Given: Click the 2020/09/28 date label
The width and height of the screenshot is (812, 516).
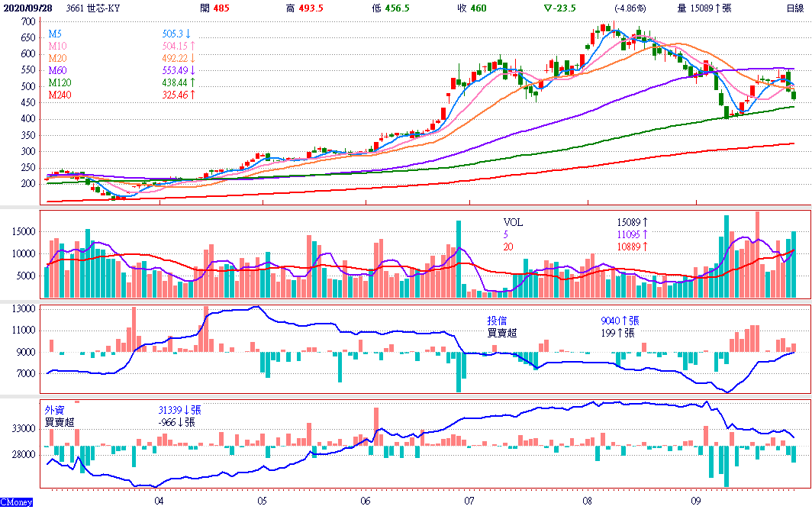Looking at the screenshot, I should point(26,8).
